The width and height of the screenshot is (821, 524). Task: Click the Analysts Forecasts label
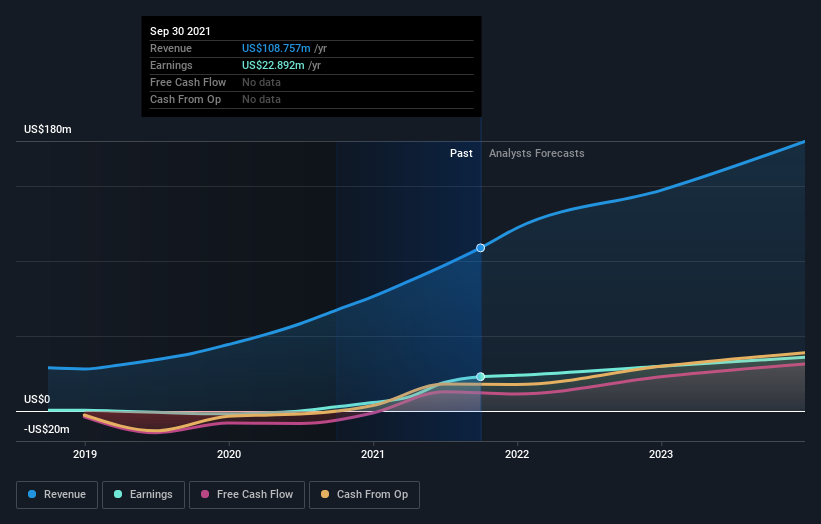[x=537, y=153]
